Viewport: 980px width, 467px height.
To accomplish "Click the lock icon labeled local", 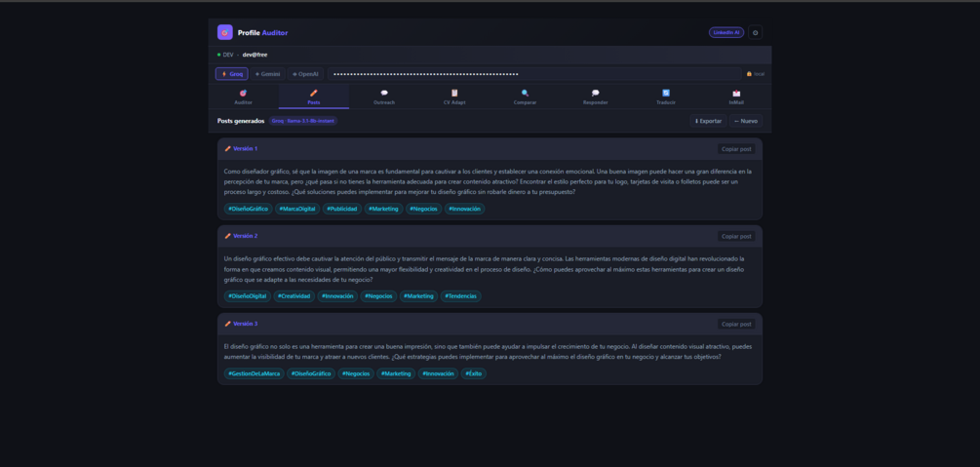I will click(x=749, y=74).
